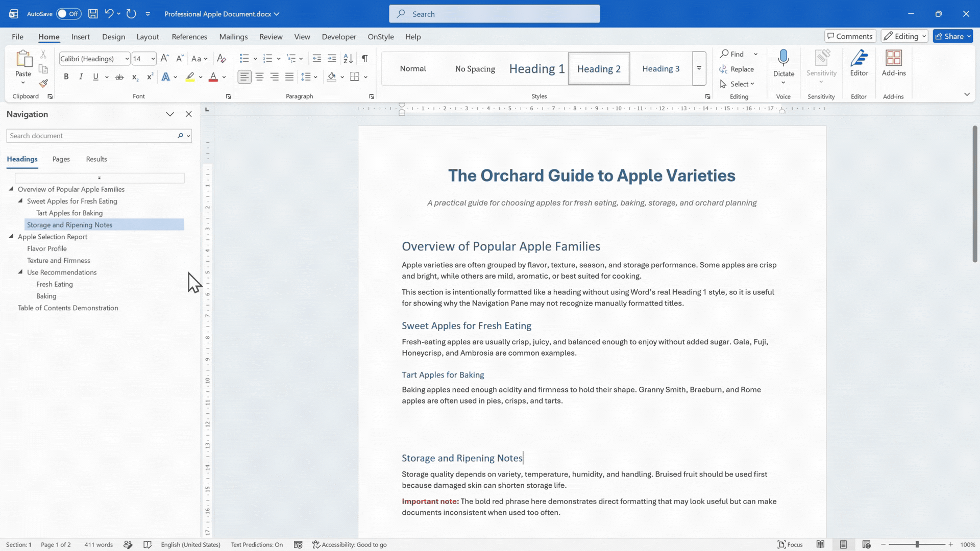Viewport: 980px width, 551px height.
Task: Open the References ribbon tab
Action: 189,37
